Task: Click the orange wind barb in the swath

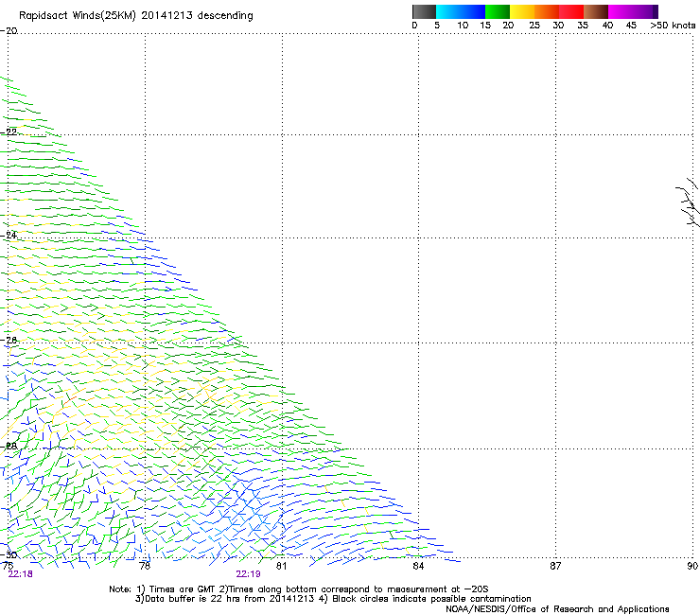Action: click(69, 400)
